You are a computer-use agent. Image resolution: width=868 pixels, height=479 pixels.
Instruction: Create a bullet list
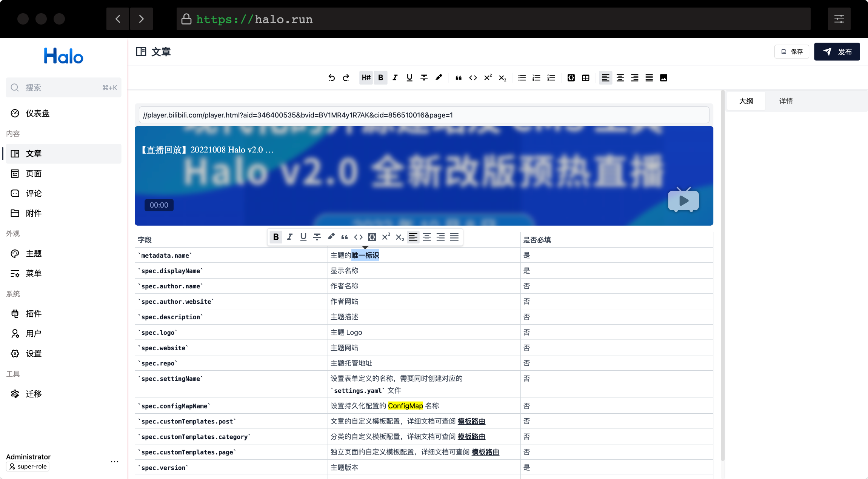pyautogui.click(x=522, y=78)
